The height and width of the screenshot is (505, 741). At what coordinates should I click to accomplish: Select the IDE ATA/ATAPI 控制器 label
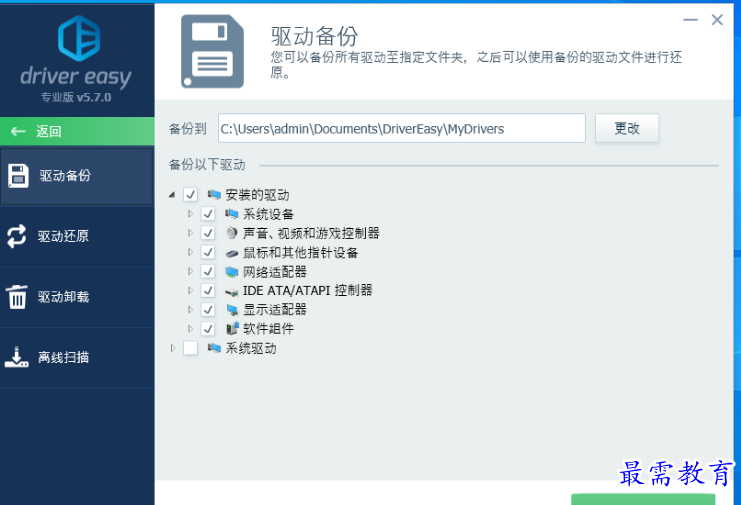[x=307, y=290]
